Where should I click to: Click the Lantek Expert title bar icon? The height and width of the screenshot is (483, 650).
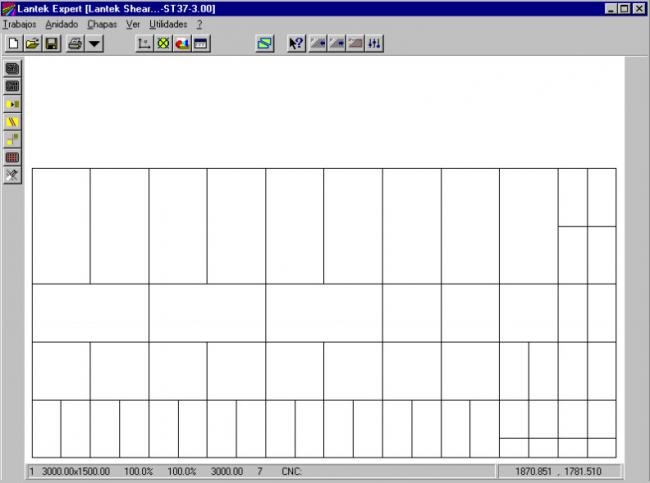[9, 9]
